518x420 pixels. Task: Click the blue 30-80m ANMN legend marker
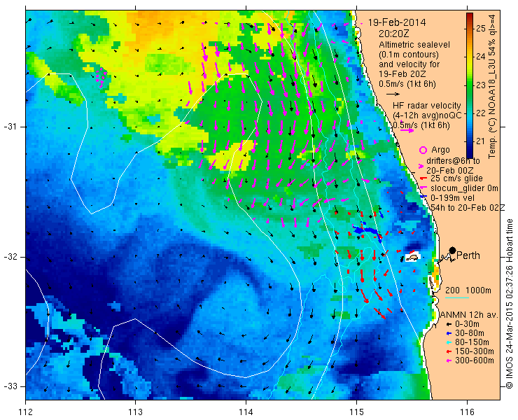tap(448, 333)
